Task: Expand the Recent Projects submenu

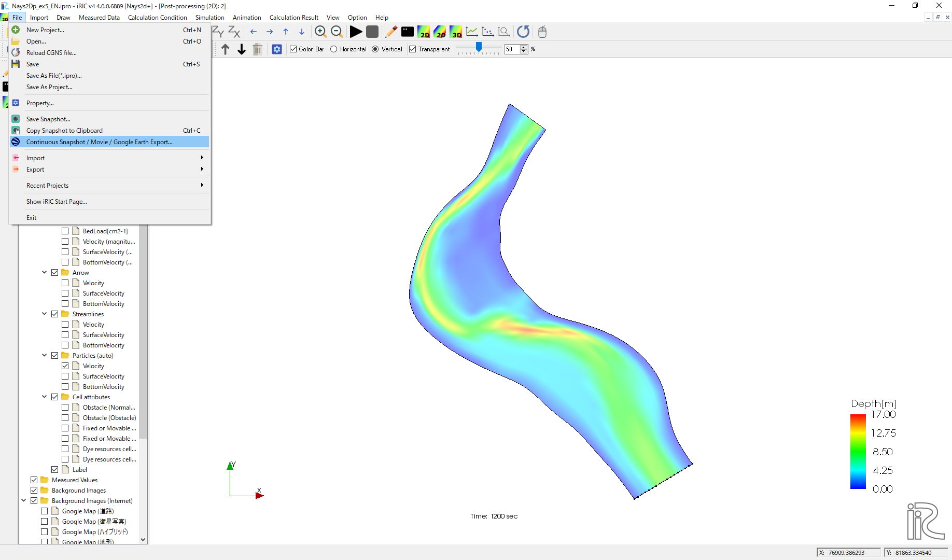Action: tap(109, 186)
